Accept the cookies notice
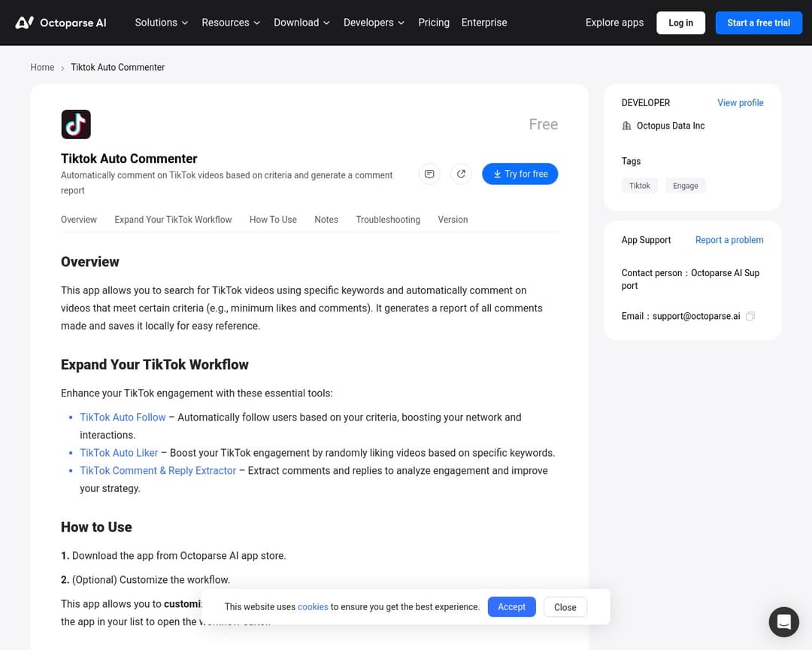Screen dimensions: 812x650 tap(511, 607)
